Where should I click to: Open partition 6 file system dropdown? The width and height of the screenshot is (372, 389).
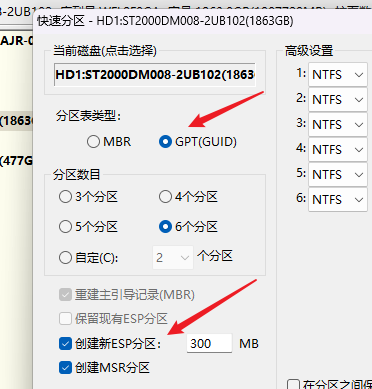338,200
